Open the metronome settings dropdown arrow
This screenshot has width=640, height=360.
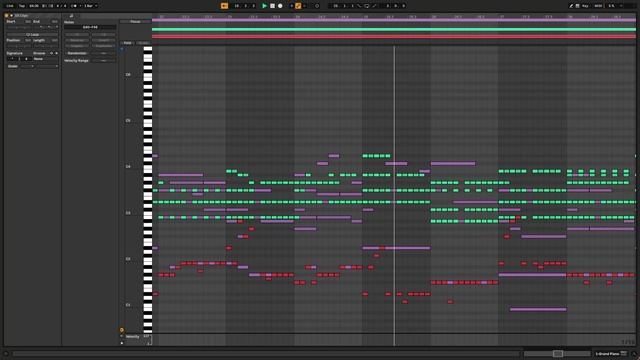coord(80,6)
